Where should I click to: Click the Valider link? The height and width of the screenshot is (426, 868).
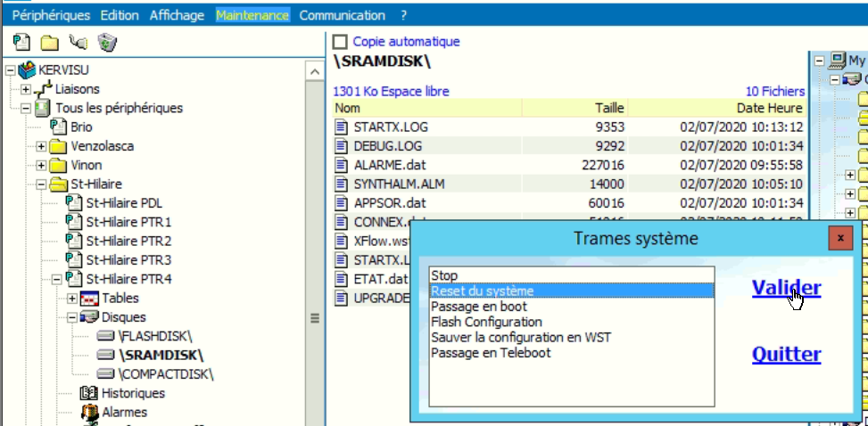[x=786, y=288]
